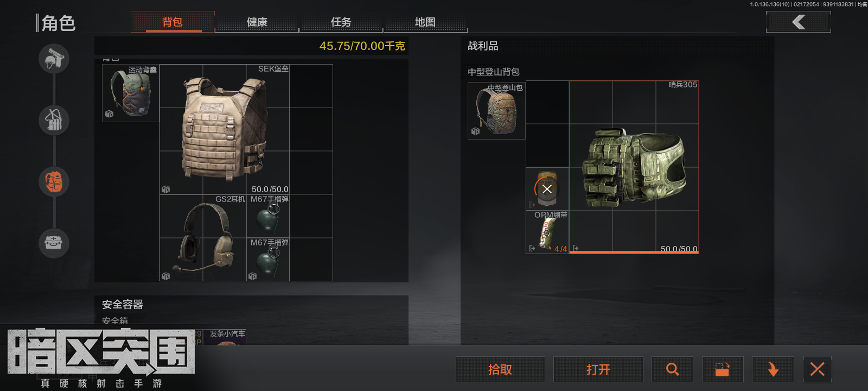Select the OPM绷带 bandage item

[547, 232]
